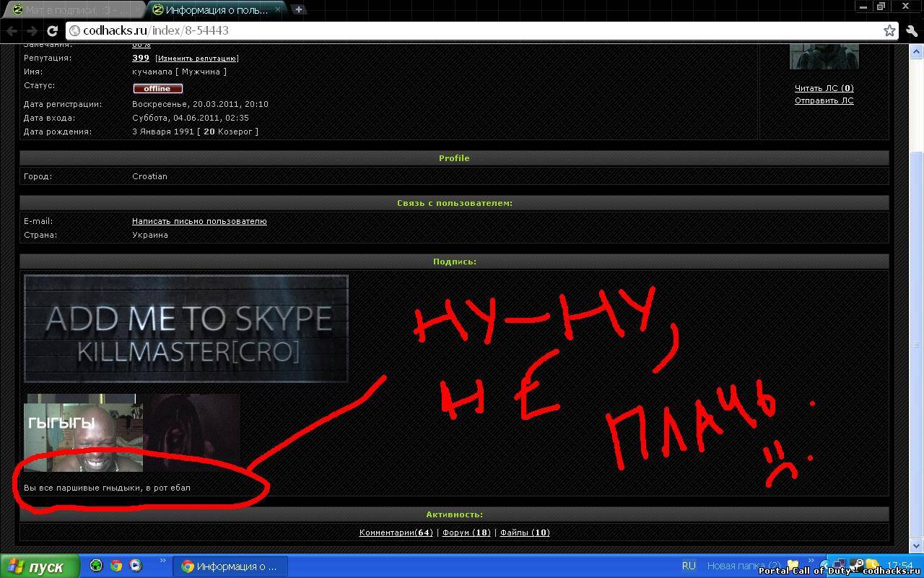Click the taskbar clock showing 17:54

(899, 566)
